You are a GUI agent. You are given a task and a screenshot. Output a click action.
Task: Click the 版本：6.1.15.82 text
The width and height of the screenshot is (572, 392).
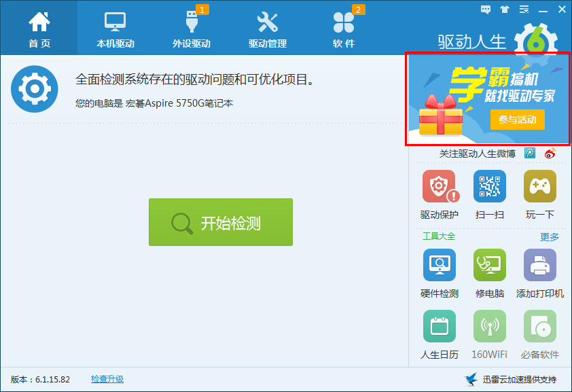point(40,380)
